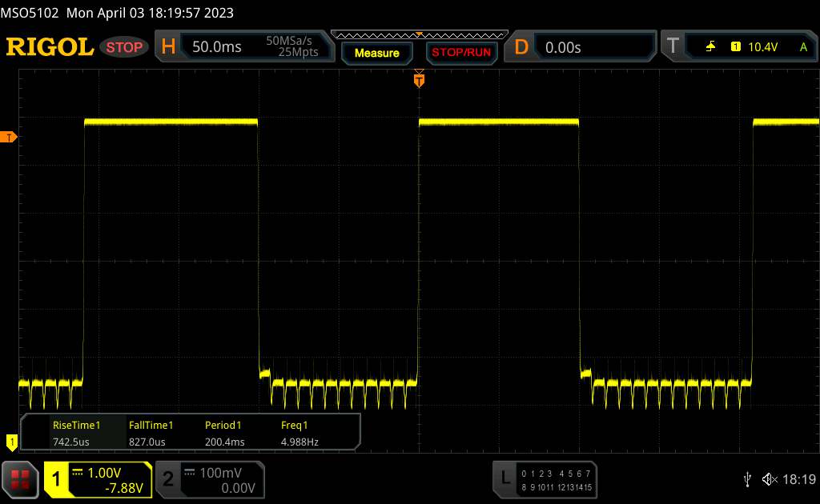Screen dimensions: 820x504
Task: Click the timestamp Mon April 03 18:19:57 2023
Action: 150,13
